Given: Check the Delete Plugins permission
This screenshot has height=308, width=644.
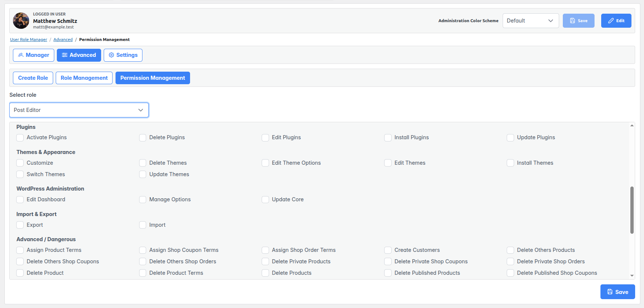Looking at the screenshot, I should pos(142,138).
